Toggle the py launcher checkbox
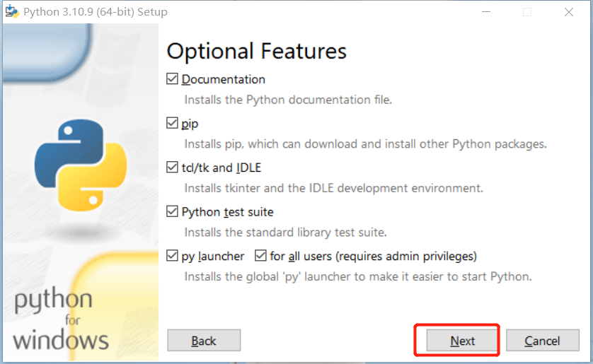 coord(172,256)
